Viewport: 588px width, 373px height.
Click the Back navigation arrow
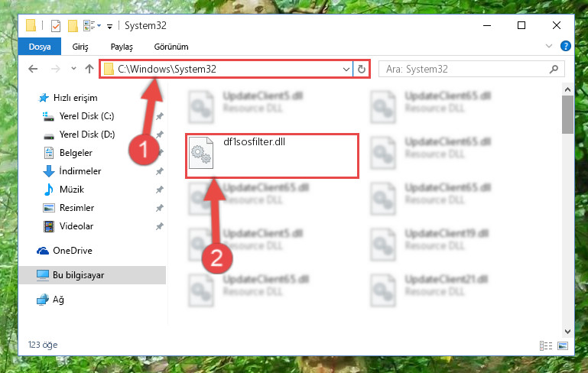(x=33, y=69)
